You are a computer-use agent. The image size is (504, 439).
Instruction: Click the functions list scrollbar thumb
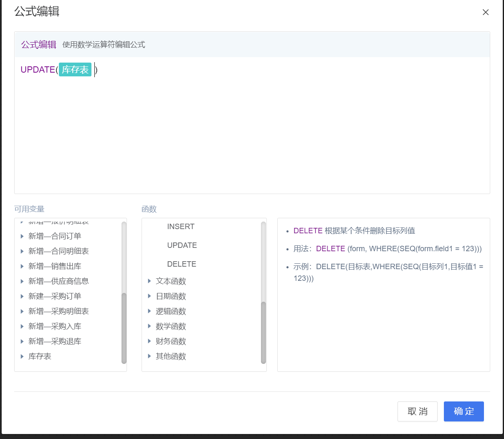point(263,333)
